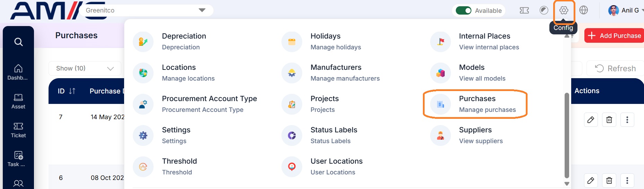
Task: Toggle the Available status switch
Action: pyautogui.click(x=463, y=10)
